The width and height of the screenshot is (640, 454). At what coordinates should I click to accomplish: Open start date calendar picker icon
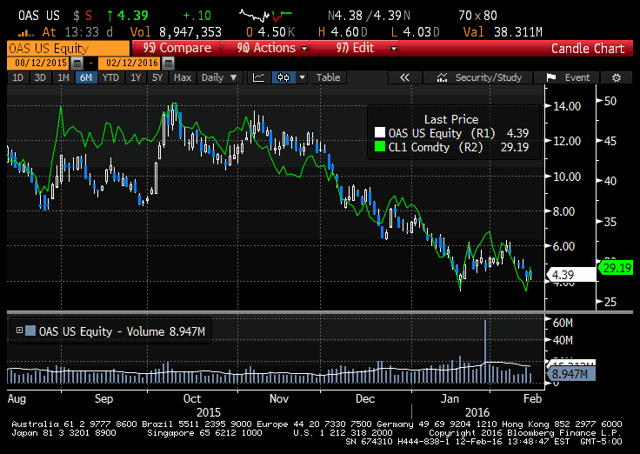click(x=77, y=63)
